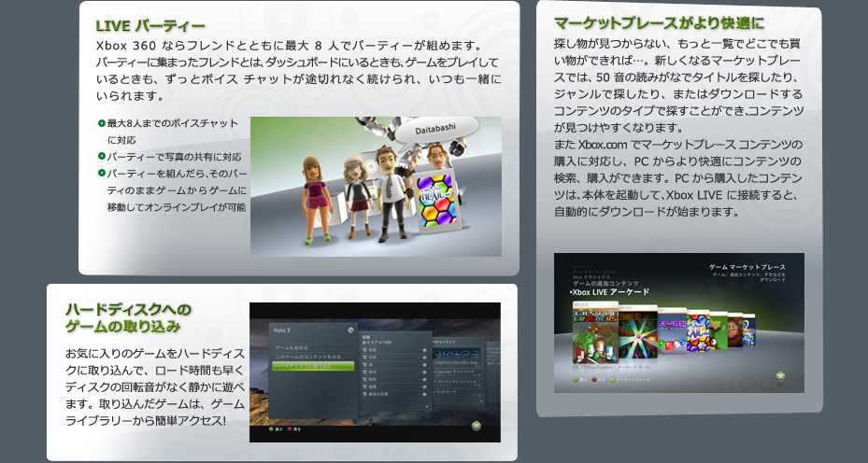The height and width of the screenshot is (463, 868).
Task: Choose the green highlighted ハードディスクに取り込む option
Action: coord(313,366)
